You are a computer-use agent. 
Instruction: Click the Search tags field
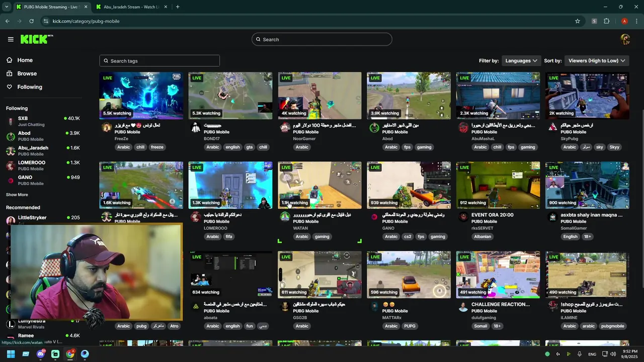click(x=159, y=61)
